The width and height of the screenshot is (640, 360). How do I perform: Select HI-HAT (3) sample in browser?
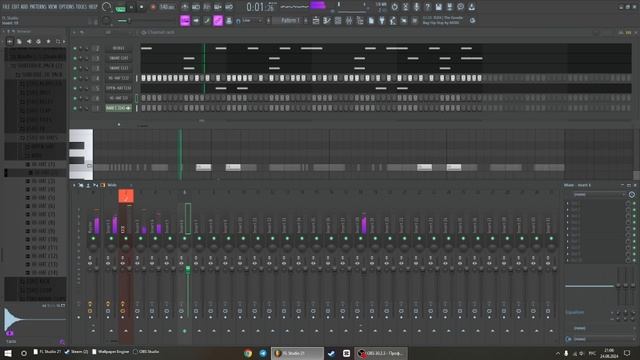coord(43,181)
